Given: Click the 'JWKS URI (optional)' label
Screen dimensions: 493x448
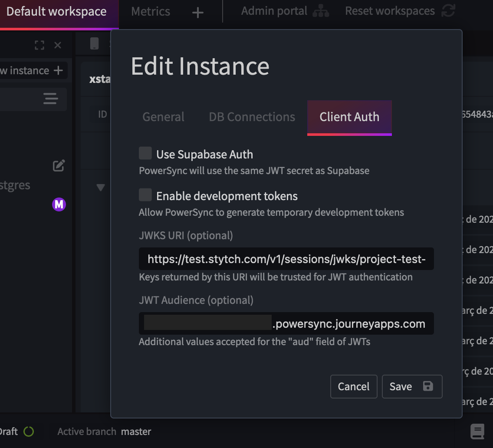Looking at the screenshot, I should click(186, 235).
